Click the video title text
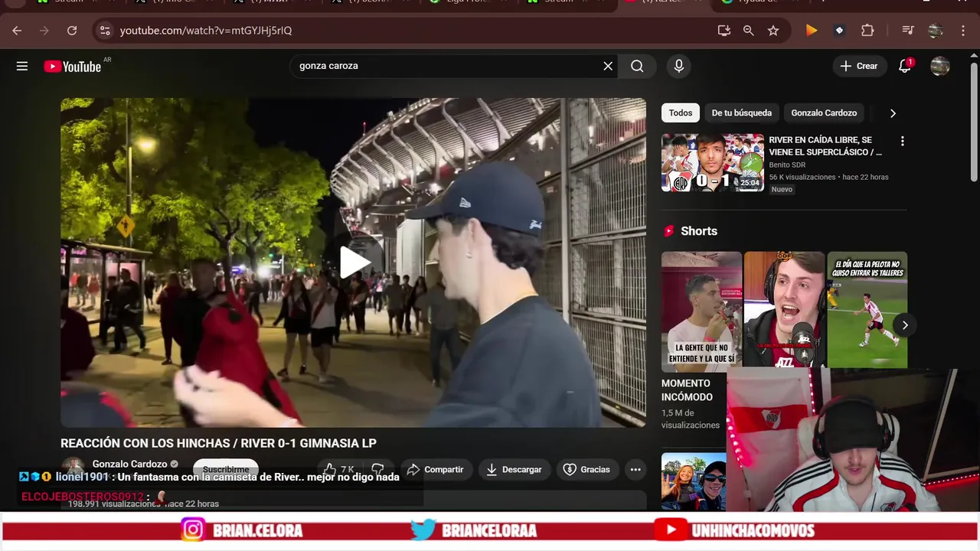Screen dimensions: 980x551 click(218, 443)
